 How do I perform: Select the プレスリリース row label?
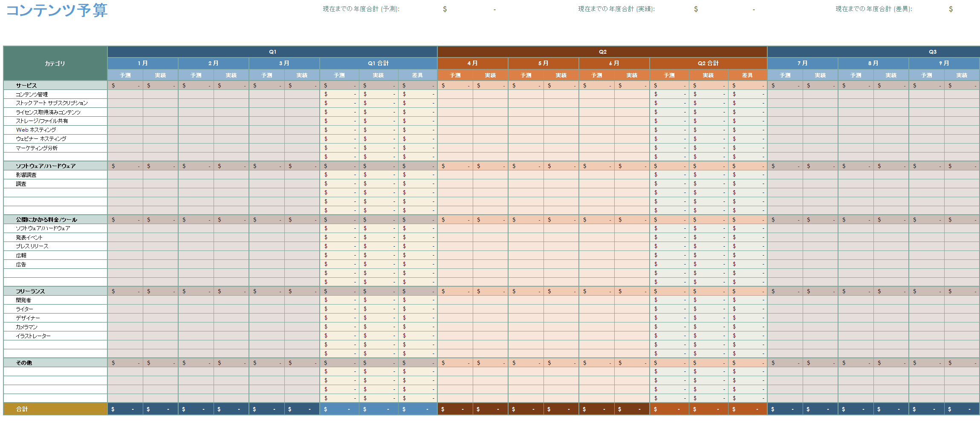tap(32, 246)
